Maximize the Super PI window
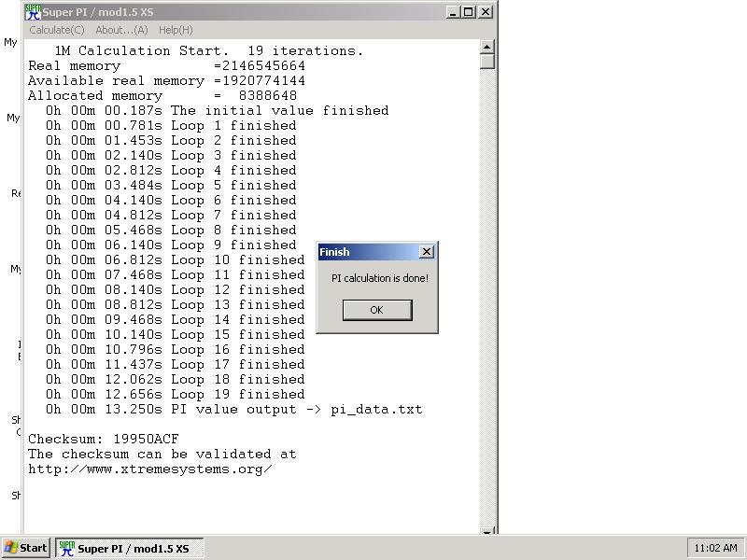The width and height of the screenshot is (747, 560). pyautogui.click(x=469, y=12)
